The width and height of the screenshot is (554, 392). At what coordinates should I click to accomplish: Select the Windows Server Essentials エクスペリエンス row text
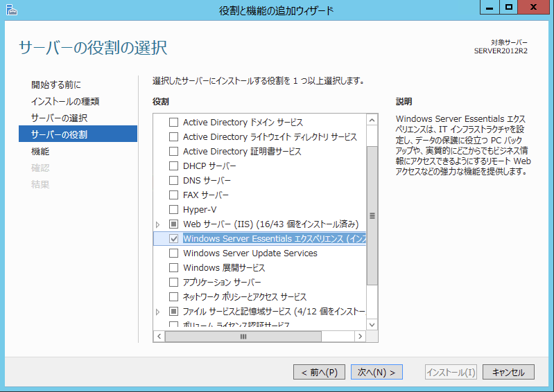point(274,239)
